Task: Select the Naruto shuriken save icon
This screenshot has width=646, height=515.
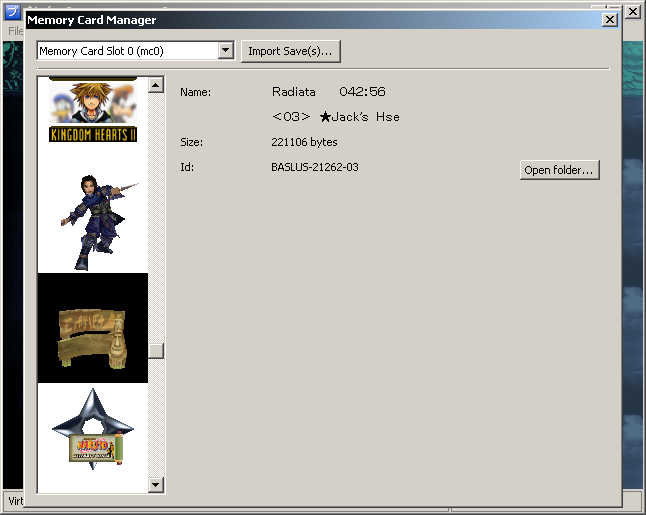Action: click(92, 432)
